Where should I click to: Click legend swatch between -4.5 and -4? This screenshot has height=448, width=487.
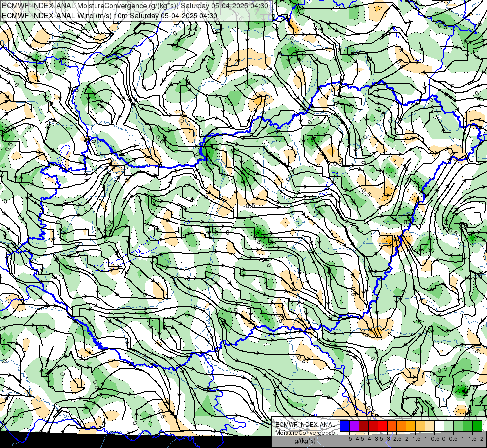364,426
